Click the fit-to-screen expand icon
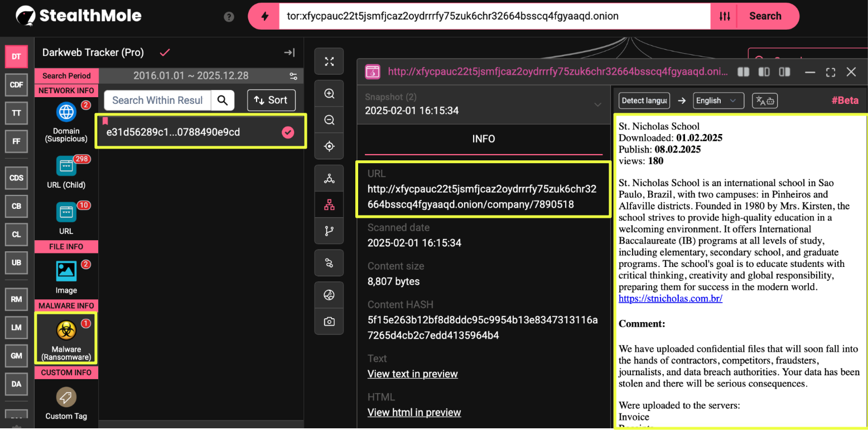 click(x=329, y=61)
